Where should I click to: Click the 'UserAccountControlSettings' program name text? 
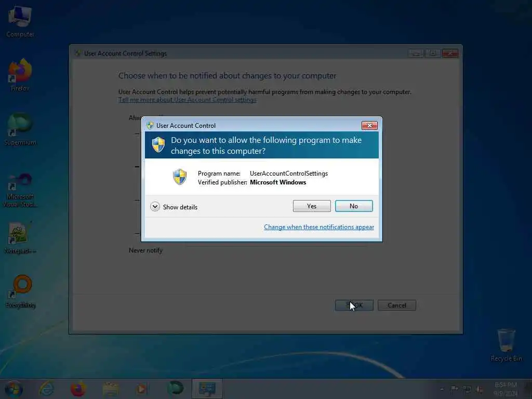click(289, 174)
